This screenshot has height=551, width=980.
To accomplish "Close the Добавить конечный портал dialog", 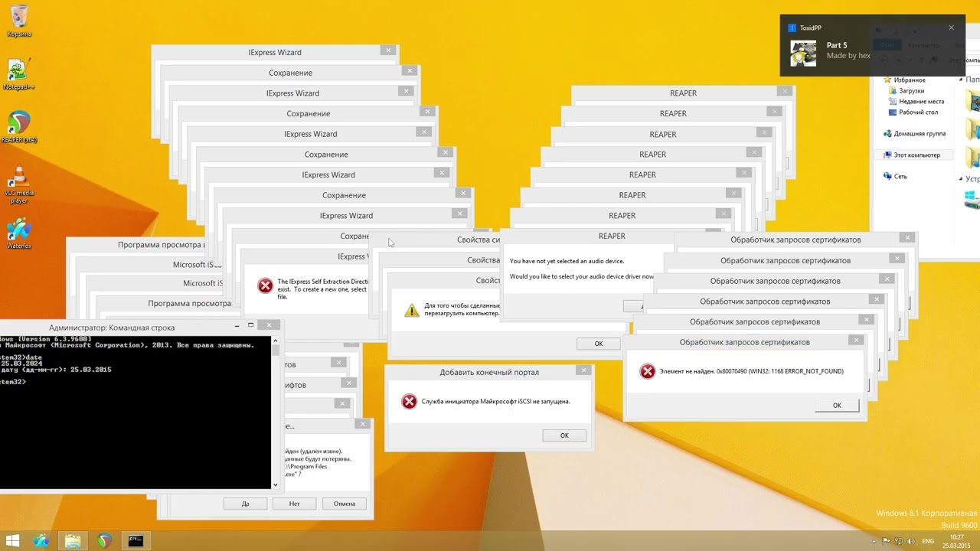I will [x=583, y=371].
